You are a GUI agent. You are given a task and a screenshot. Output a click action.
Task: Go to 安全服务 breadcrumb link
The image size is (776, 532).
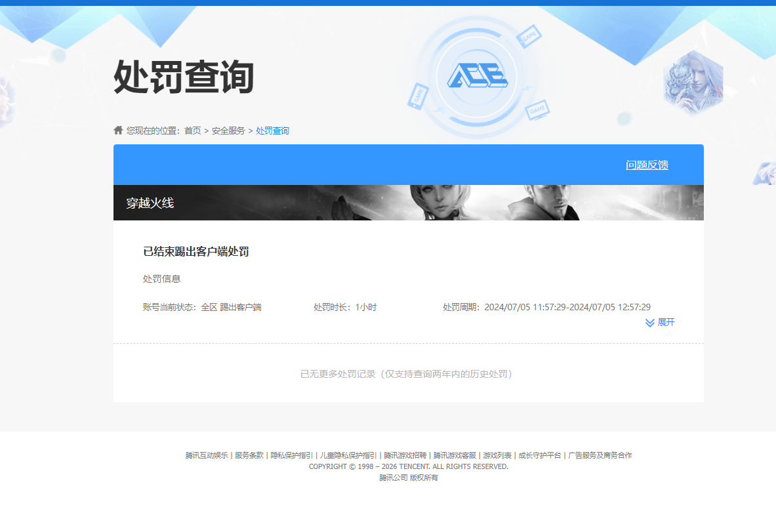[228, 131]
